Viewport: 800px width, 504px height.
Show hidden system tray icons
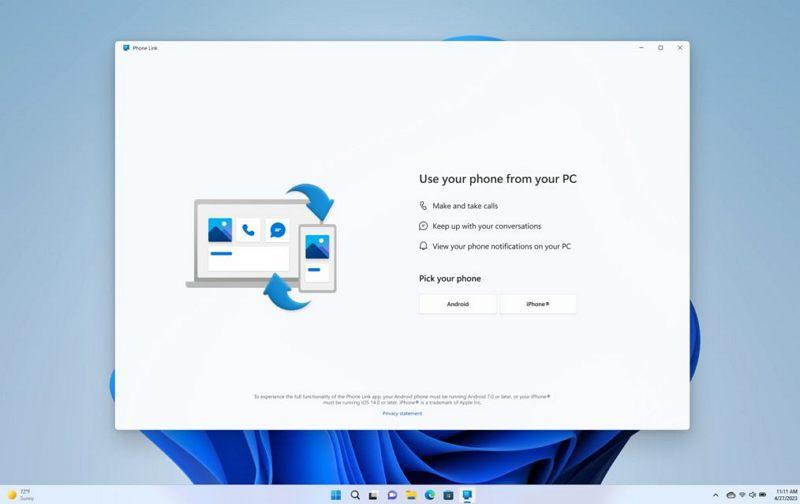[x=715, y=495]
